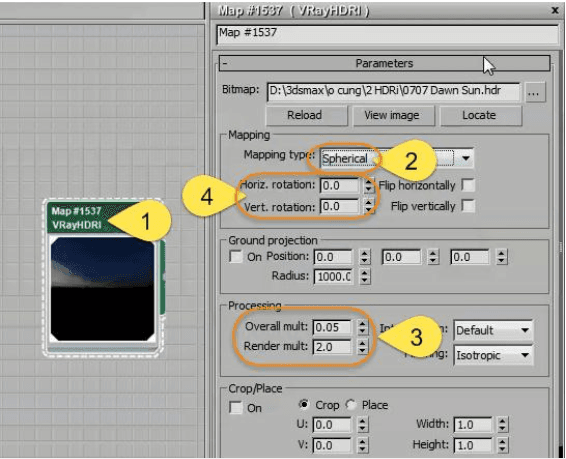The image size is (566, 459).
Task: Enable the Flip horizontally checkbox
Action: pos(468,185)
